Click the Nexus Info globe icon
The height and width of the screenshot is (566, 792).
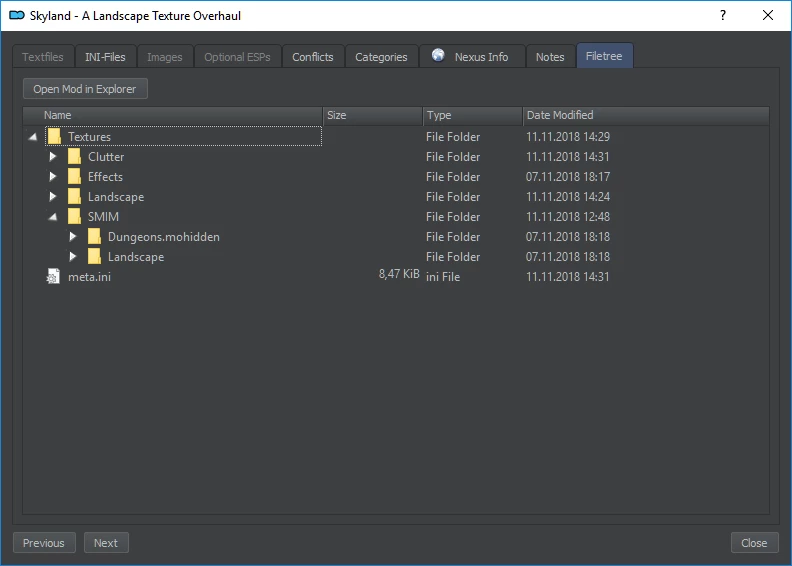point(438,55)
